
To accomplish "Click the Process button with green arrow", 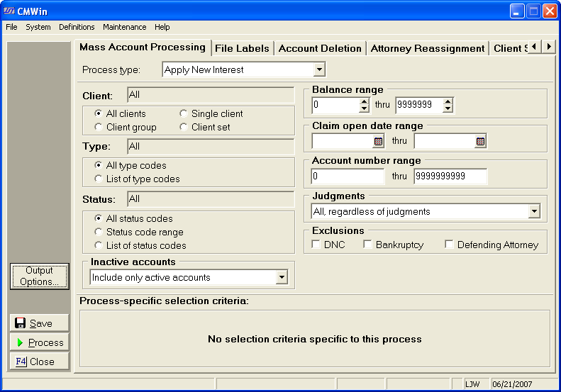I will 40,342.
